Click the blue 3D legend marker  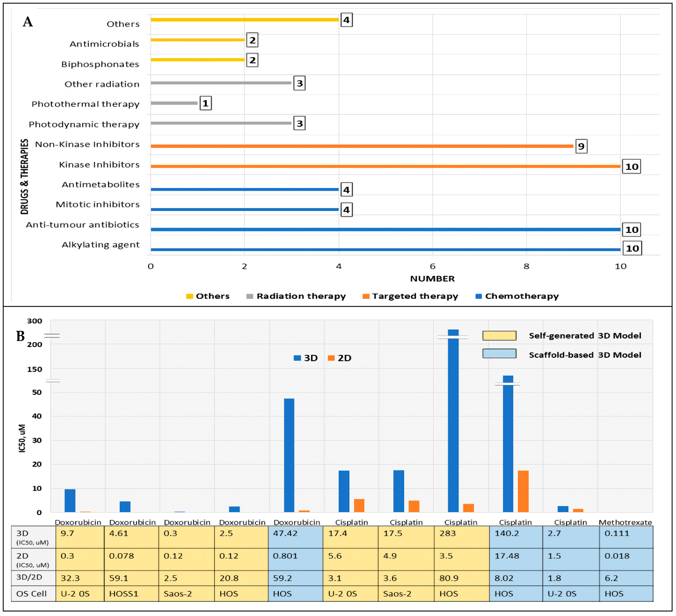coord(297,358)
